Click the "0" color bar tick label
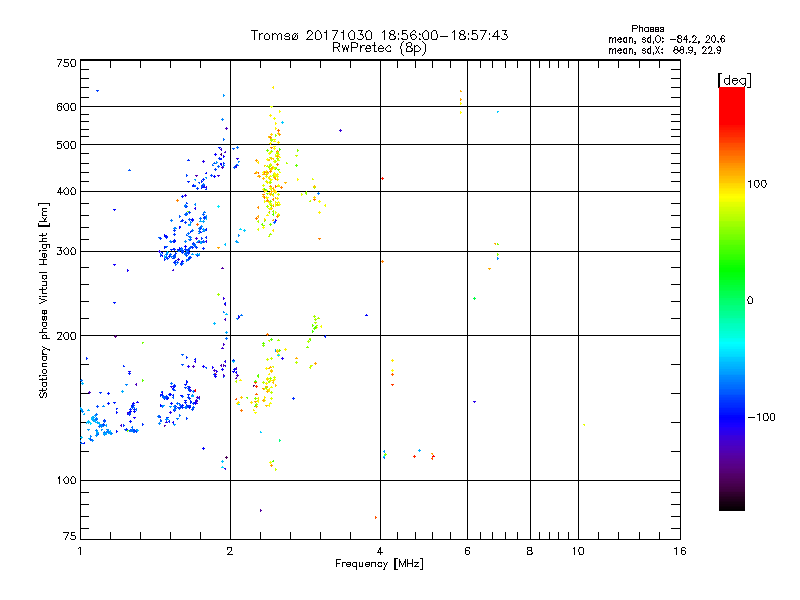 point(750,301)
